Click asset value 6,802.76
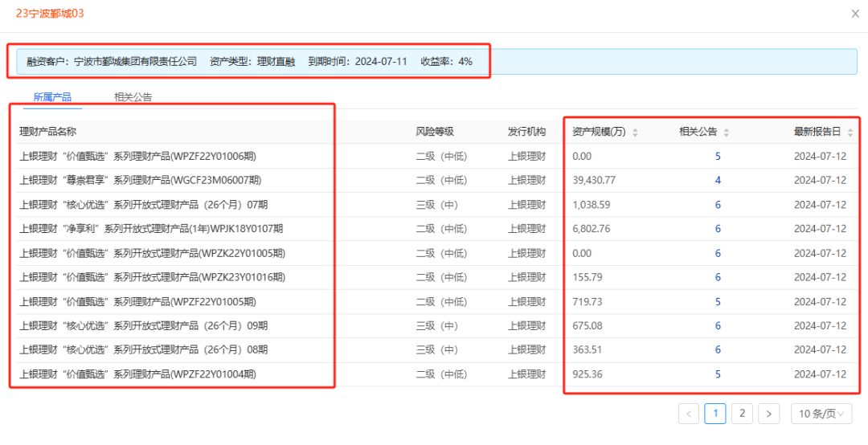 click(x=592, y=229)
